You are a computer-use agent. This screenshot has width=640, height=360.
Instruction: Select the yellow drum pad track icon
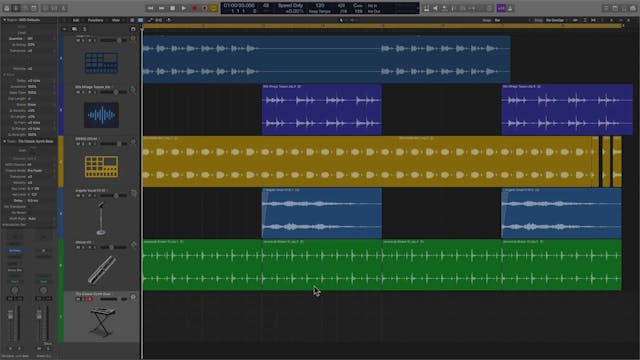102,167
